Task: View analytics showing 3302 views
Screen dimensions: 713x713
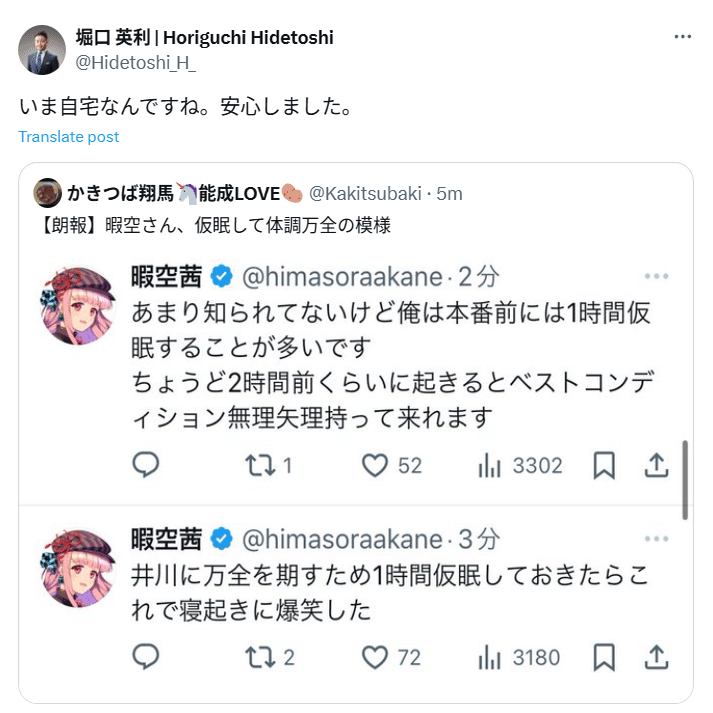Action: point(491,465)
